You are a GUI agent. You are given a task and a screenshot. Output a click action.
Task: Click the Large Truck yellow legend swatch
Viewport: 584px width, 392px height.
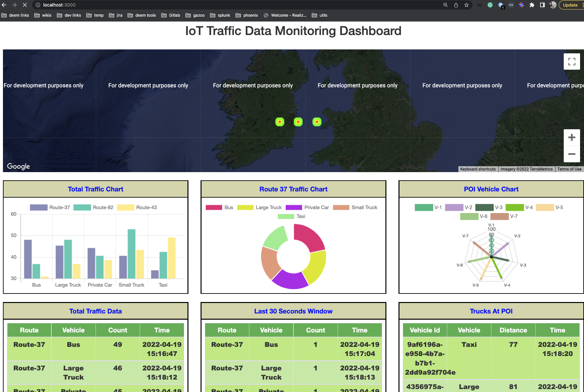click(x=245, y=207)
